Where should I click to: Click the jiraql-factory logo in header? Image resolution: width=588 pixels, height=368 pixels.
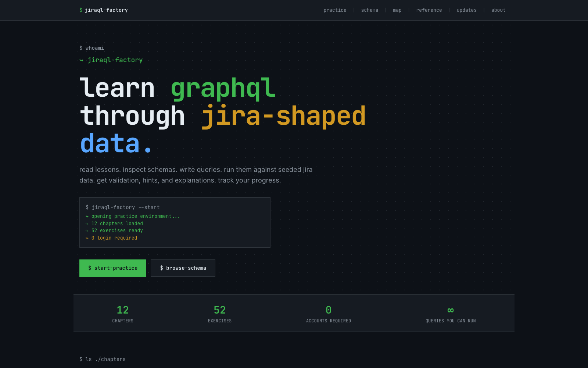(104, 10)
